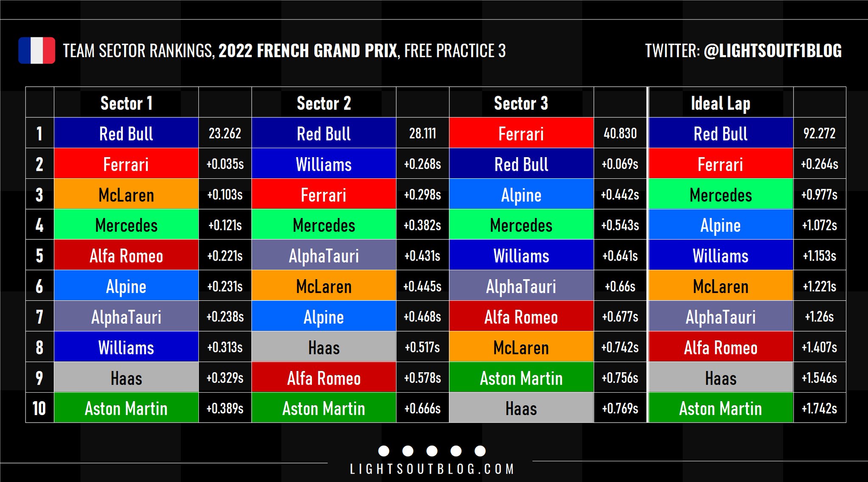Click the green Mercedes cell in Ideal Lap
This screenshot has width=868, height=482.
click(721, 195)
